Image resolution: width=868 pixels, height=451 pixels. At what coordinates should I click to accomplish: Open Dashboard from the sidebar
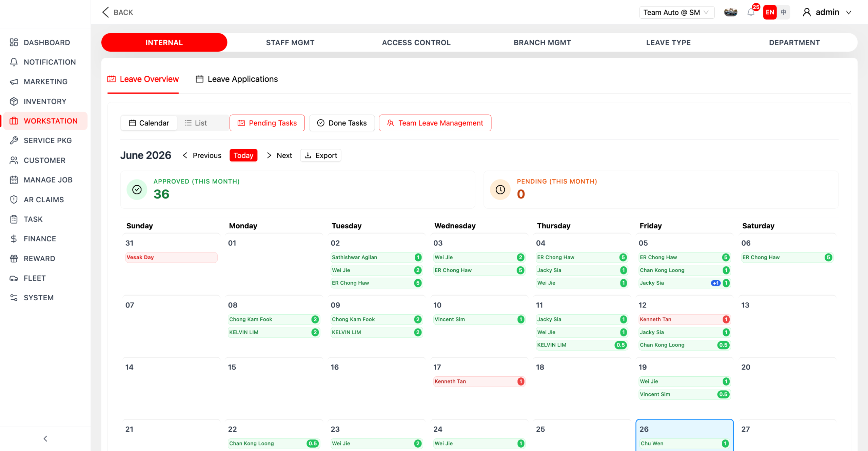click(45, 42)
